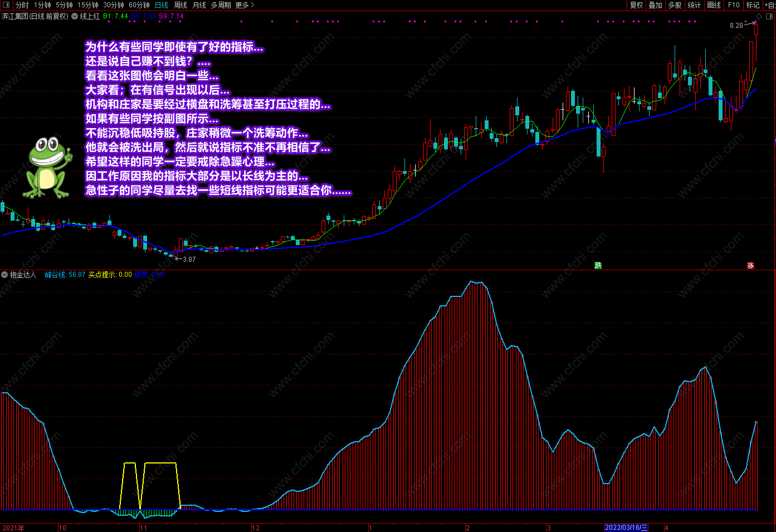776x532 pixels.
Task: Toggle 叠加 overlay mode
Action: tap(656, 5)
